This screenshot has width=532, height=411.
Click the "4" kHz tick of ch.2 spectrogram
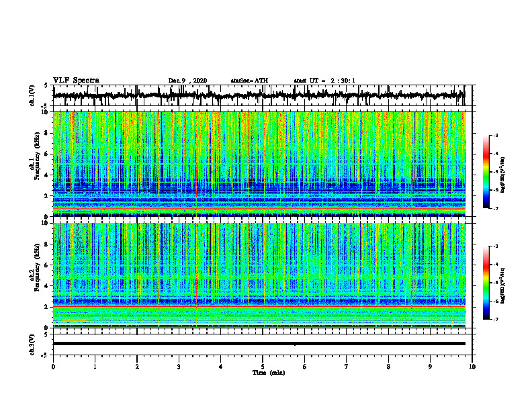tap(47, 286)
